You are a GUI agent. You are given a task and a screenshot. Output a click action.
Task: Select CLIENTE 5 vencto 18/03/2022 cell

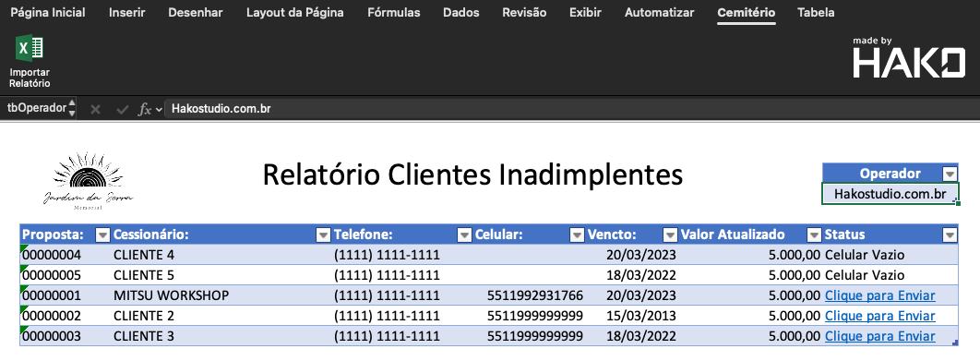(x=632, y=275)
